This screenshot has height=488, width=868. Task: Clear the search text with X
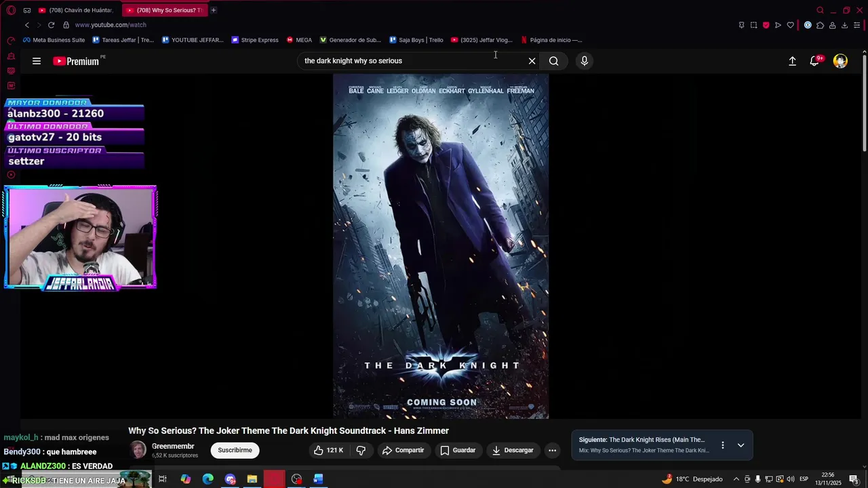pyautogui.click(x=532, y=61)
